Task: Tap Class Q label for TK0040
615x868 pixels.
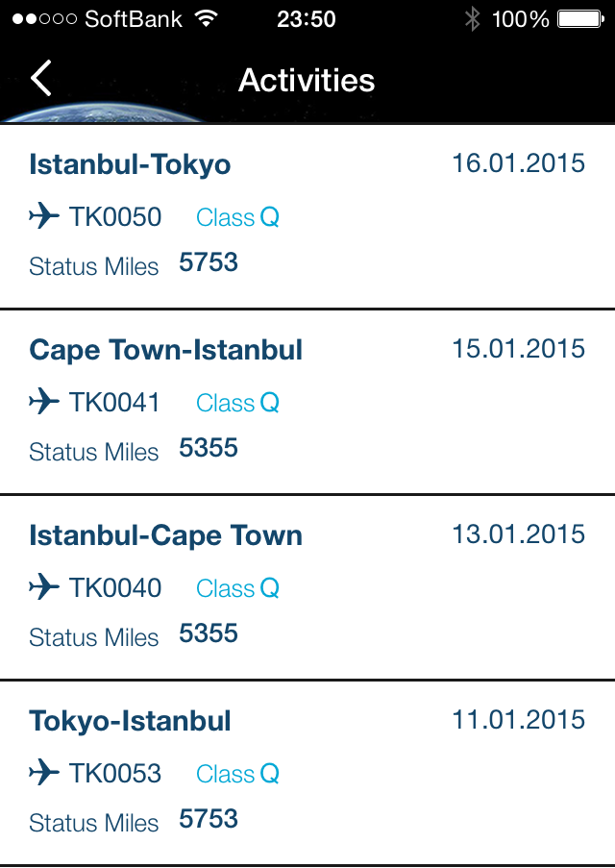Action: click(x=237, y=588)
